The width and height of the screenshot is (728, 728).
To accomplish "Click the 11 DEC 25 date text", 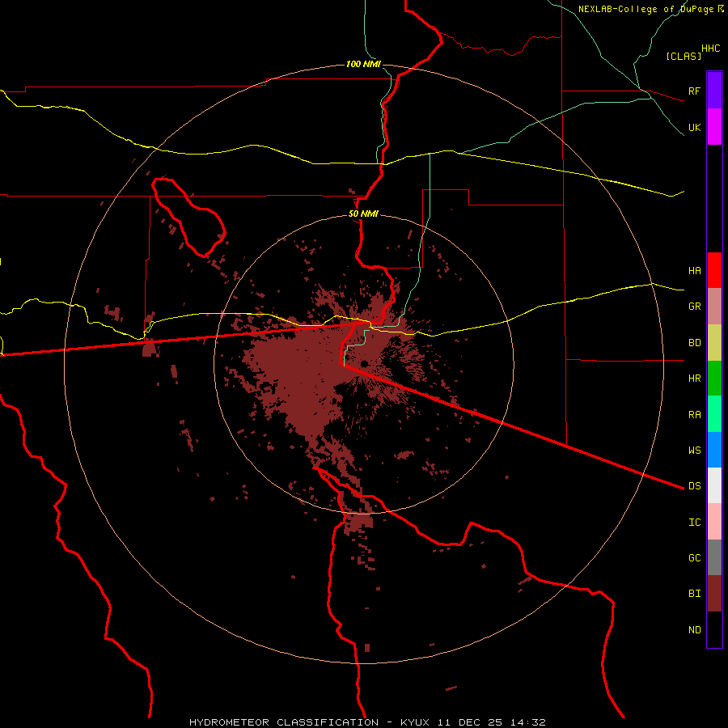I will (x=471, y=722).
